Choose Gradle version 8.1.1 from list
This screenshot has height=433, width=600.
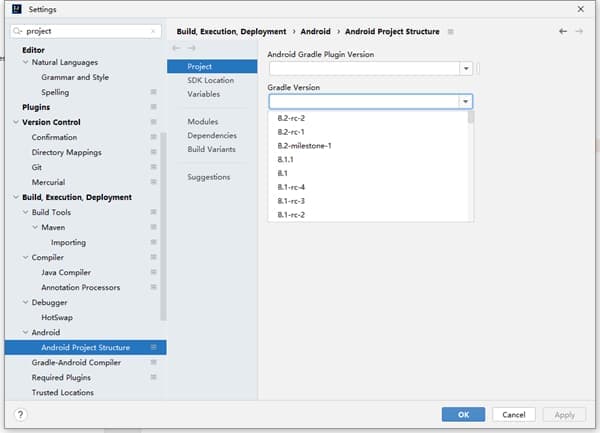pos(285,159)
